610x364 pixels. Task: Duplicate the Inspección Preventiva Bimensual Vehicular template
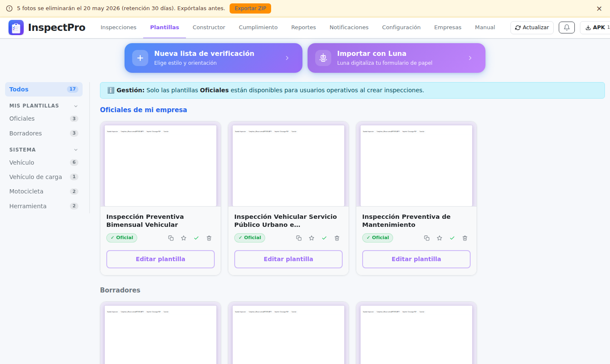pyautogui.click(x=171, y=238)
